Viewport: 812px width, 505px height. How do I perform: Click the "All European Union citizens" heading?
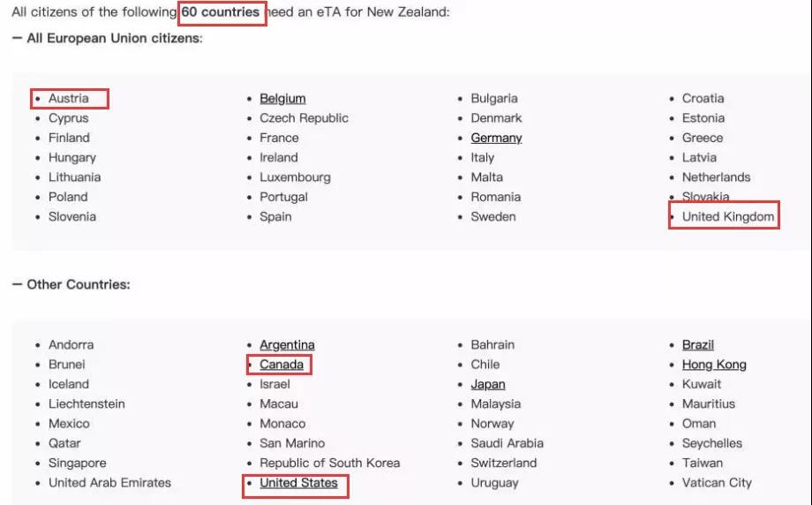(x=114, y=39)
